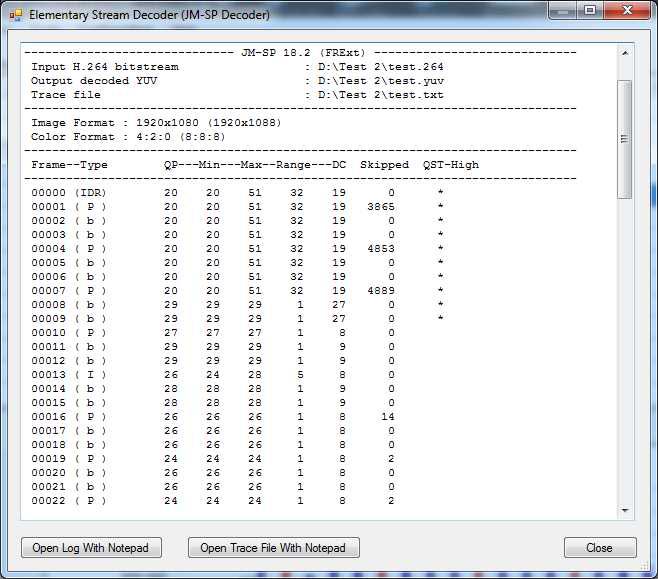Click the empty scrollbar track below the thumb
Image resolution: width=658 pixels, height=579 pixels.
626,350
